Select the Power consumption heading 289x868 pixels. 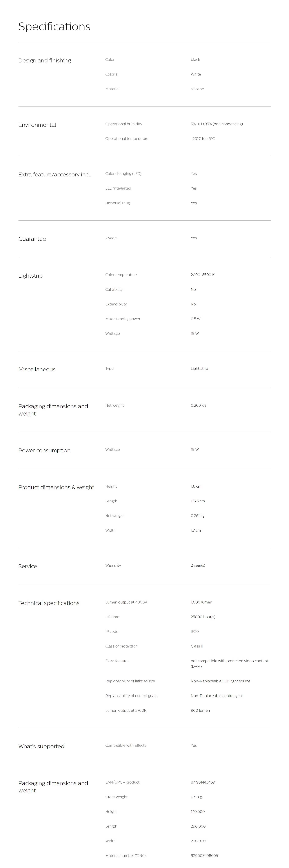44,450
